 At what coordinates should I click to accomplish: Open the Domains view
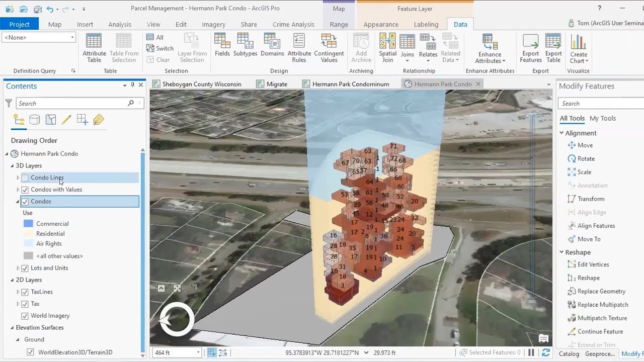pos(272,45)
